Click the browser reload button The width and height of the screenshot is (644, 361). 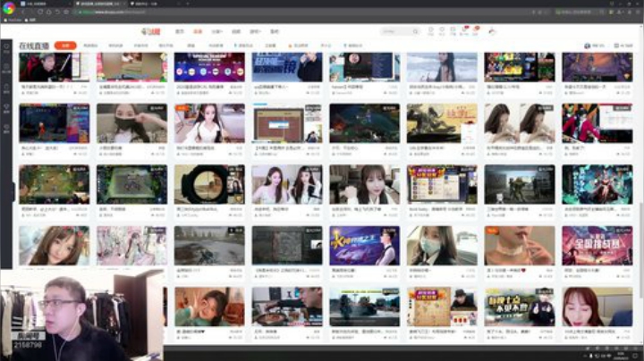pyautogui.click(x=40, y=12)
